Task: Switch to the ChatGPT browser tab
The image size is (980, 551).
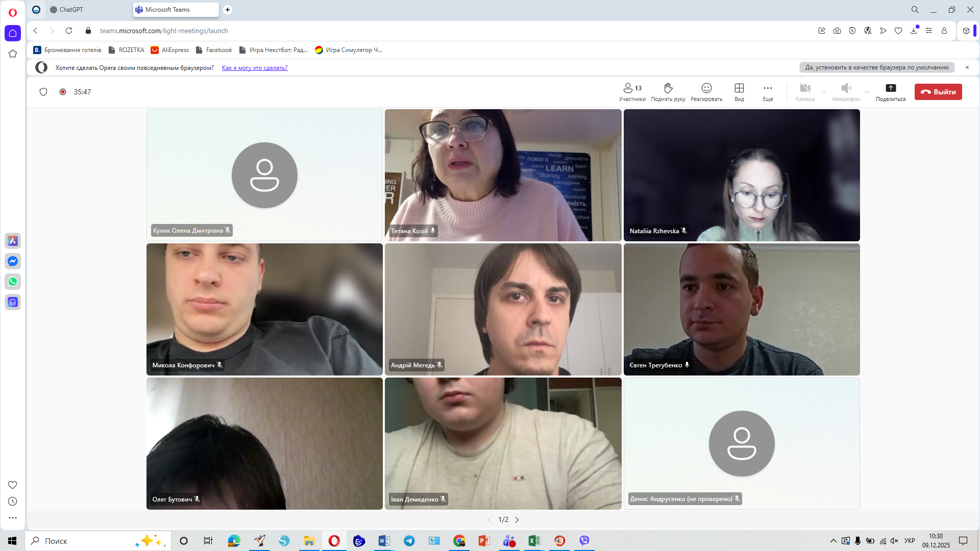Action: tap(71, 10)
